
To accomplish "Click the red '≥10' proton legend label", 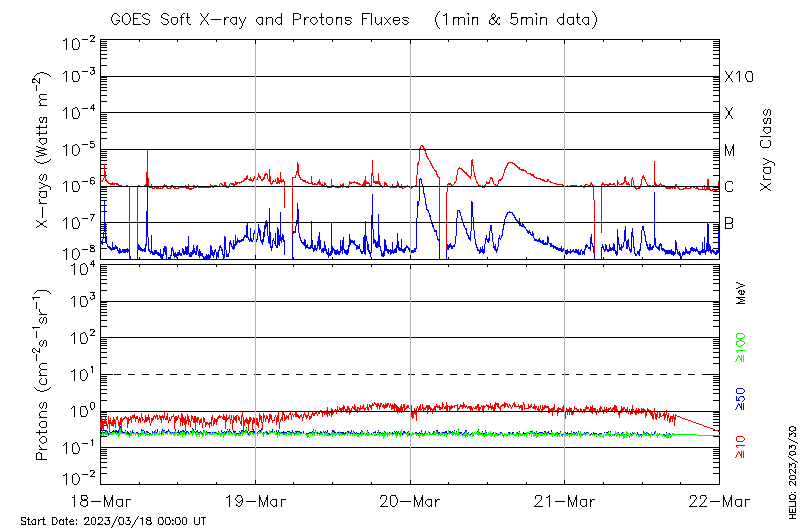I will point(740,447).
